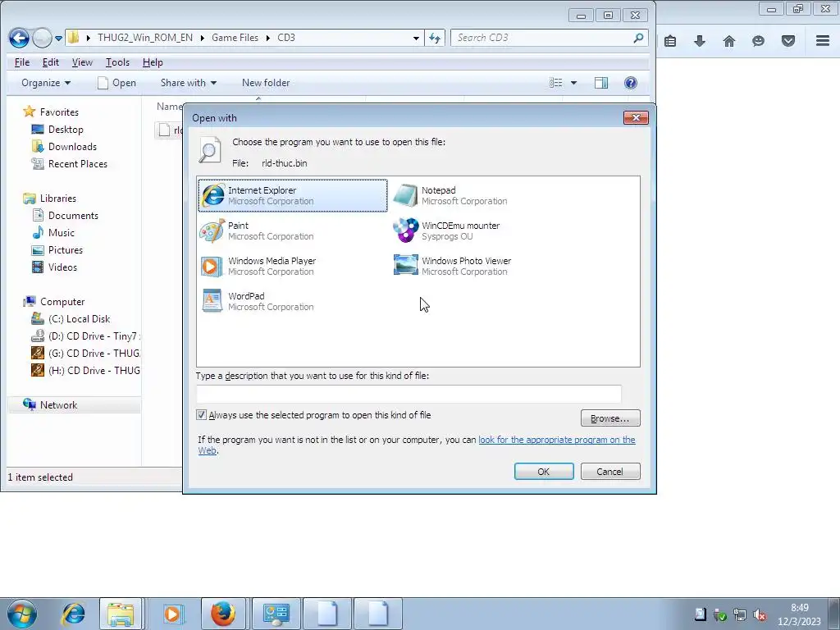This screenshot has width=840, height=630.
Task: Pick Paint from the program list
Action: point(257,231)
